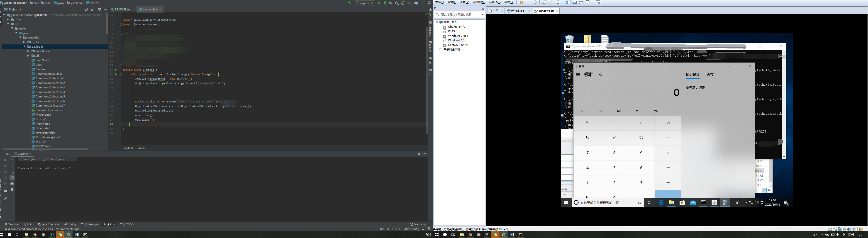Open Project panel settings gear
868x238 pixels.
click(99, 10)
